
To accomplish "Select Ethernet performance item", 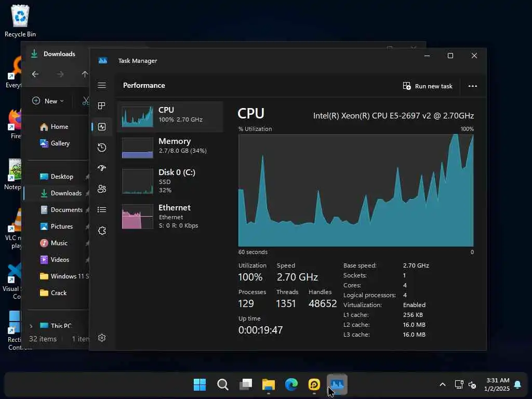I will (x=170, y=217).
